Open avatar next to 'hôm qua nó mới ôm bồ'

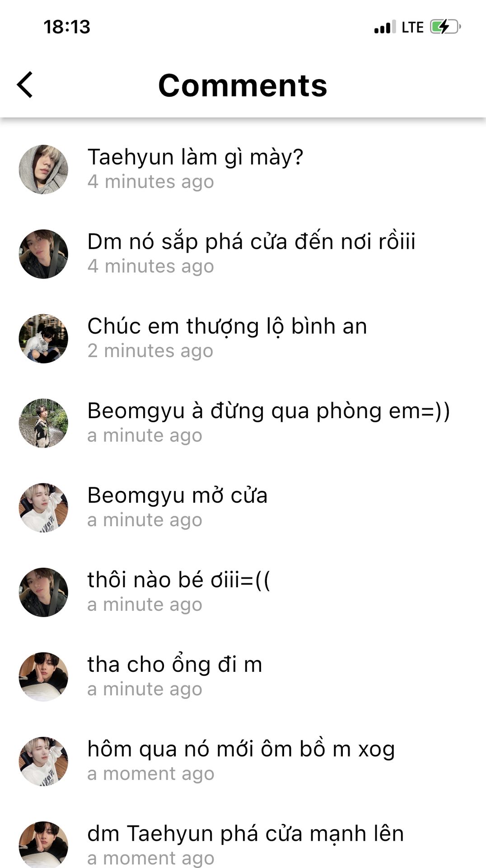[x=43, y=761]
